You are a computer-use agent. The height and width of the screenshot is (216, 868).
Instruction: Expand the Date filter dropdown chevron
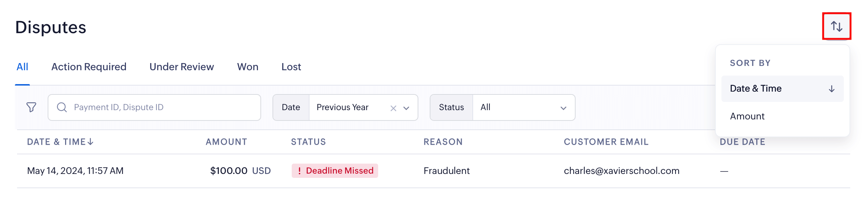tap(406, 108)
